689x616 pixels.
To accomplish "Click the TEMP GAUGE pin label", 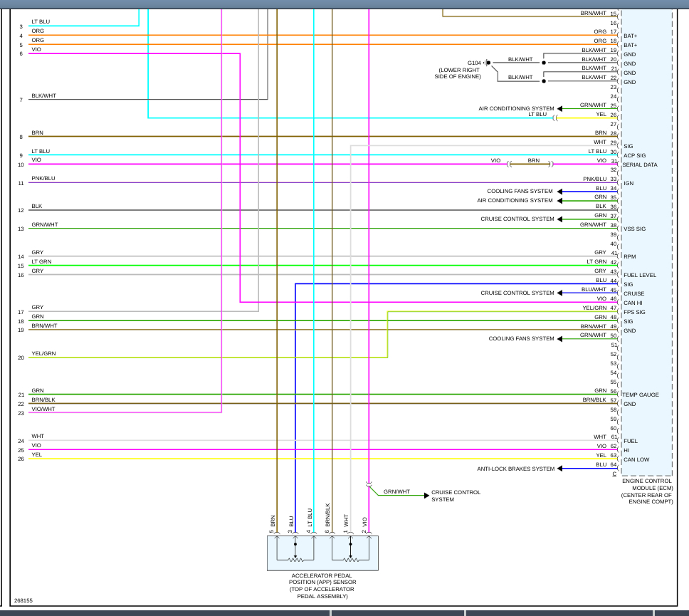I will 641,395.
